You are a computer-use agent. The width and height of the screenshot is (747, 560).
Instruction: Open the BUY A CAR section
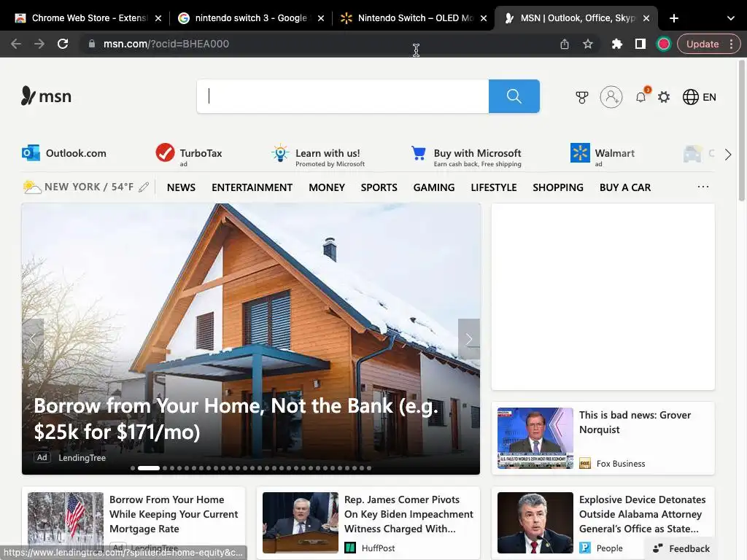625,187
